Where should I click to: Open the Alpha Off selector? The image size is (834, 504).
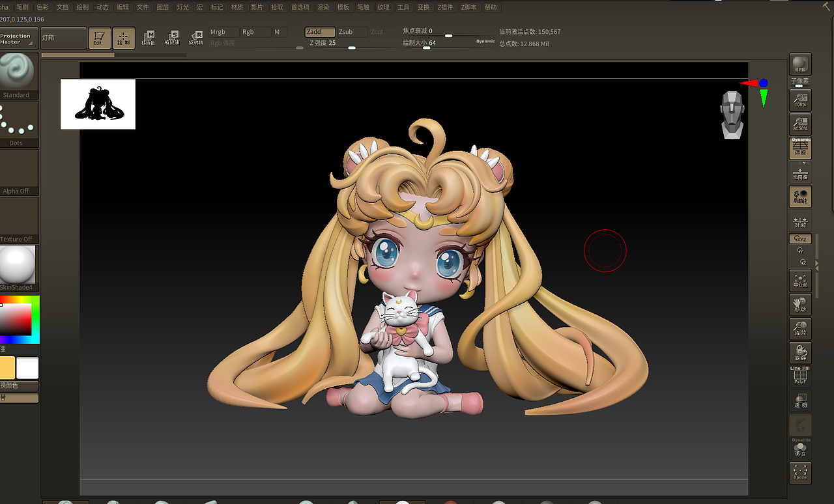point(20,172)
